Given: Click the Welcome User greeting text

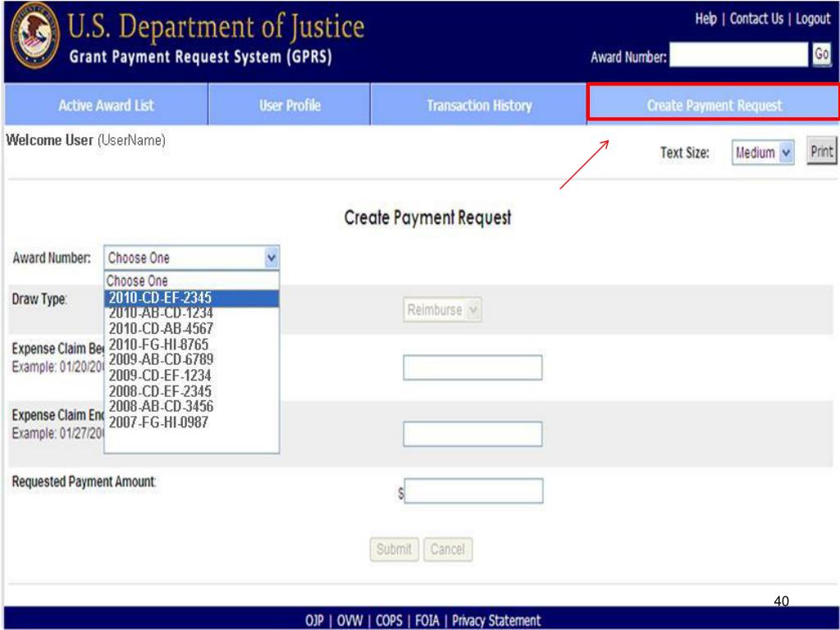Looking at the screenshot, I should click(85, 140).
